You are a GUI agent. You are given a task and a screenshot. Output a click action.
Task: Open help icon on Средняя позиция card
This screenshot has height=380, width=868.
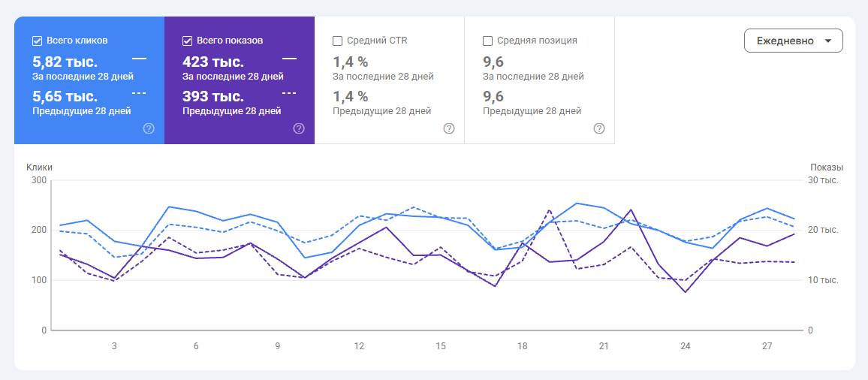[x=599, y=128]
